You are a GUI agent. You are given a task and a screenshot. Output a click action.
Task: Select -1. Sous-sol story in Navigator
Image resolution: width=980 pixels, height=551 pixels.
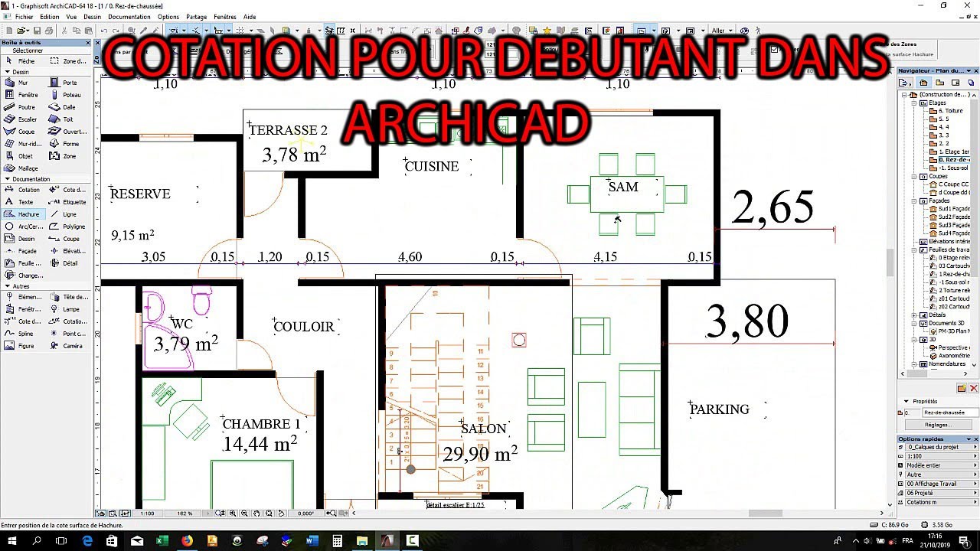949,168
